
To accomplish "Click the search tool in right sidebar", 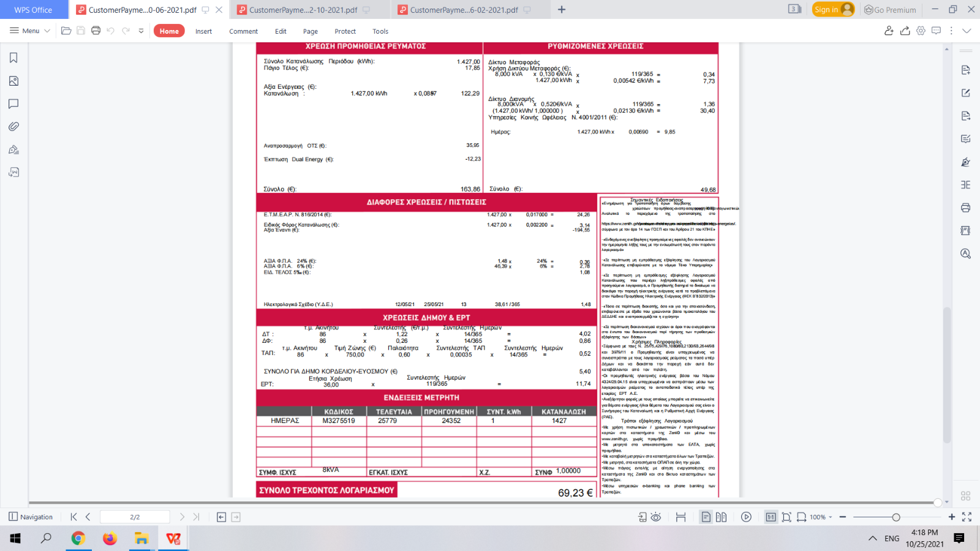I will pos(966,253).
